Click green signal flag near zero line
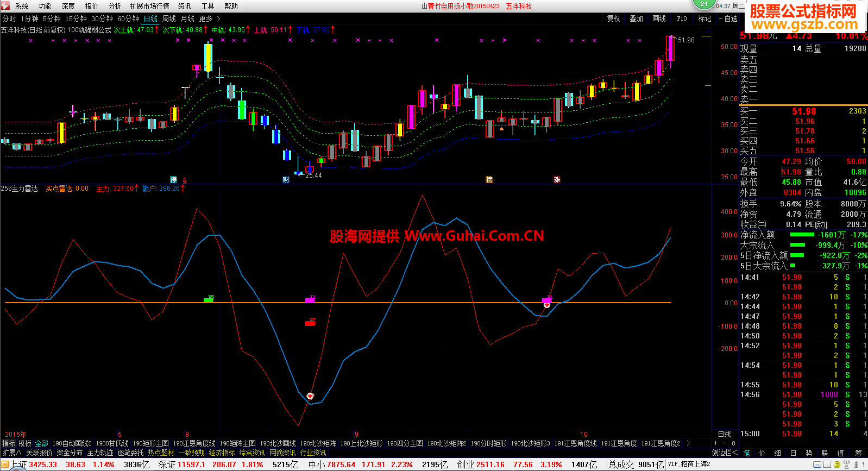The width and height of the screenshot is (868, 471). pos(209,299)
